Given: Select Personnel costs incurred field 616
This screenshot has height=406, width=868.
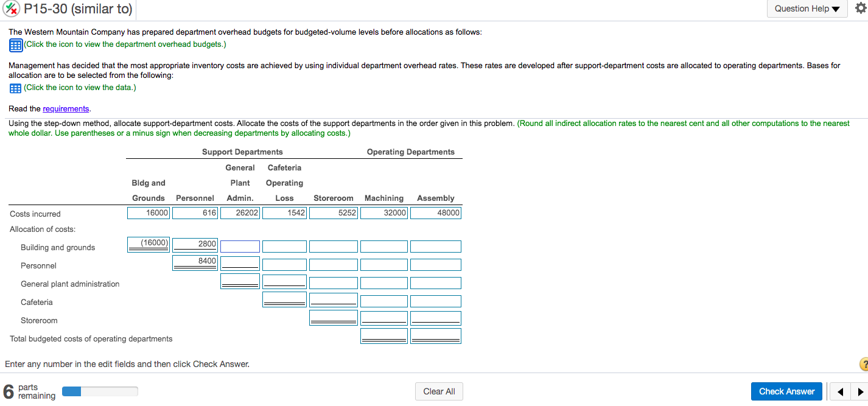Looking at the screenshot, I should tap(195, 213).
